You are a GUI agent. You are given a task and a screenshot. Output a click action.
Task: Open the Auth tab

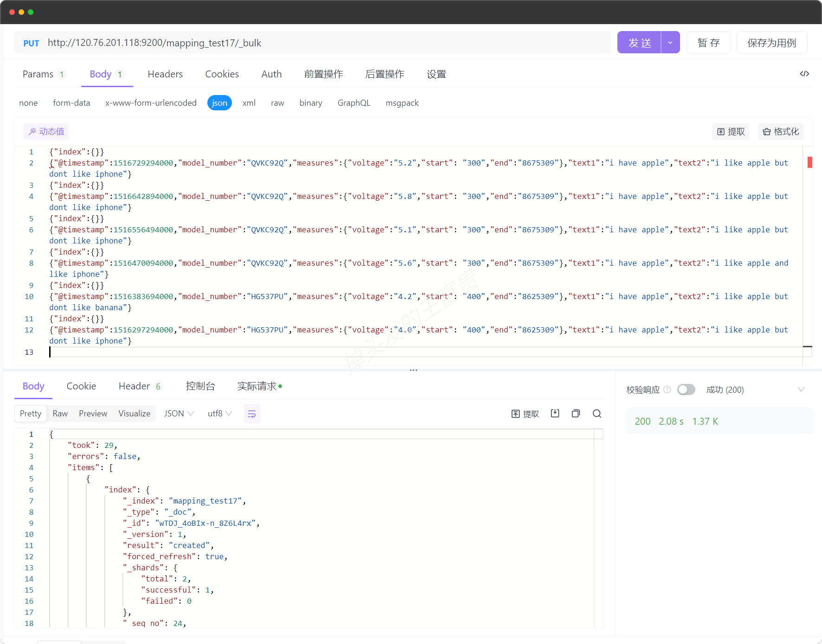[271, 74]
